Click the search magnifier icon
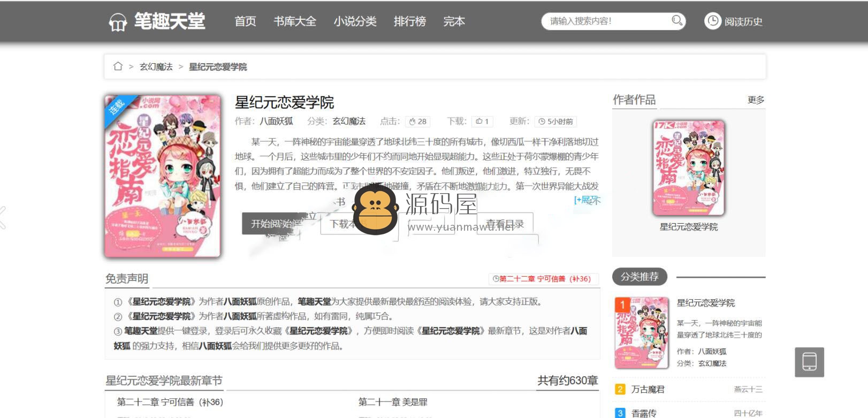Image resolution: width=868 pixels, height=418 pixels. [x=677, y=21]
